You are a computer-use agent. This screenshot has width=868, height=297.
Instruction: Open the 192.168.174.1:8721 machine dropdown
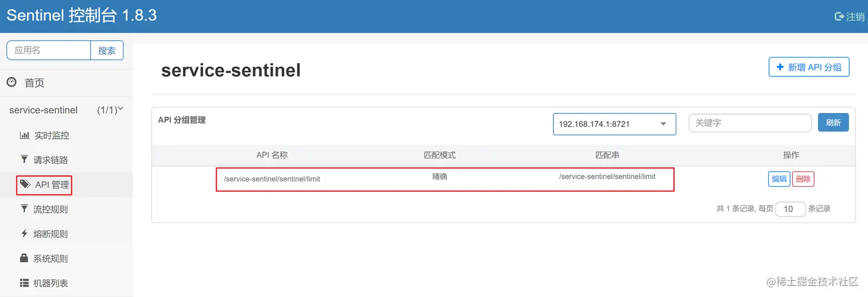point(614,124)
